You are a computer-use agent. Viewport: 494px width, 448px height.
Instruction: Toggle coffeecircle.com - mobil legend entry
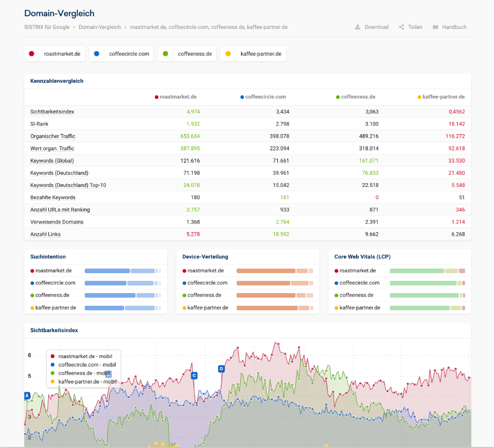point(83,365)
